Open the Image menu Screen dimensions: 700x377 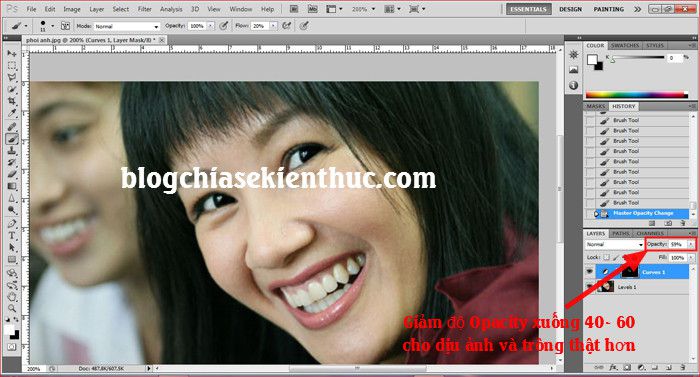(72, 9)
